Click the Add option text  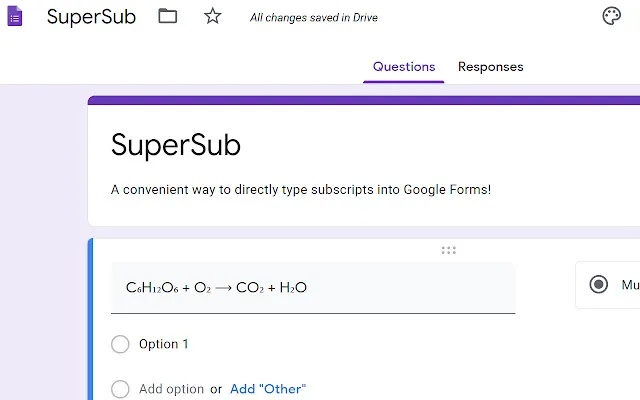pyautogui.click(x=171, y=389)
